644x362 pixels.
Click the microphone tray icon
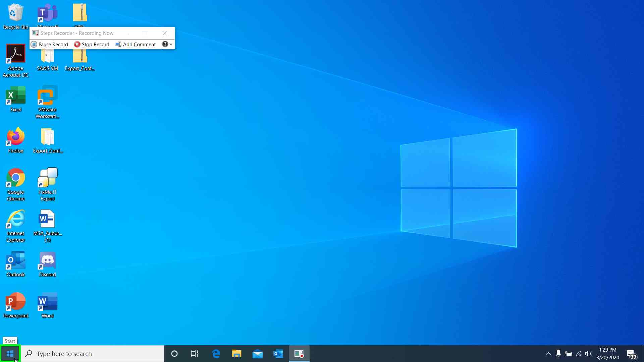pos(558,354)
